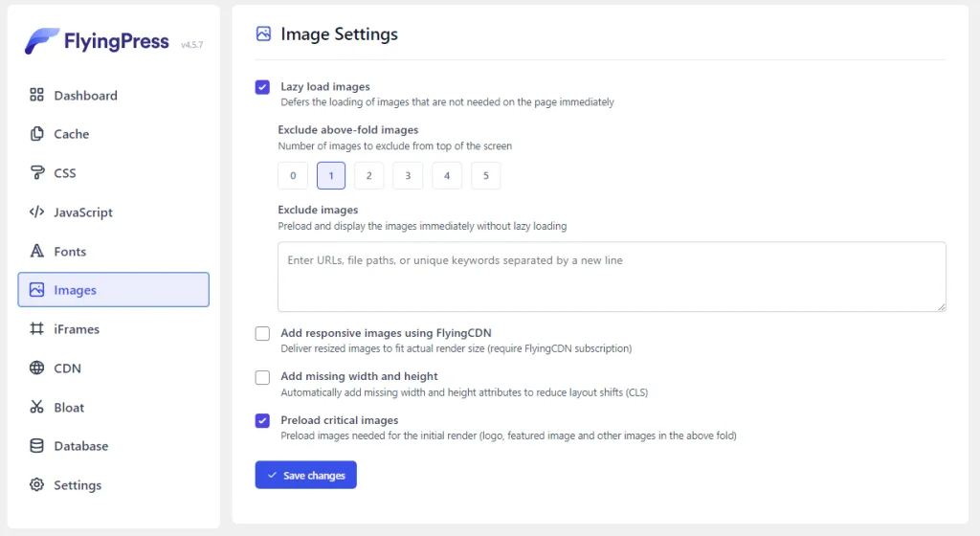The width and height of the screenshot is (980, 536).
Task: Click the Cache copy icon in sidebar
Action: [36, 134]
